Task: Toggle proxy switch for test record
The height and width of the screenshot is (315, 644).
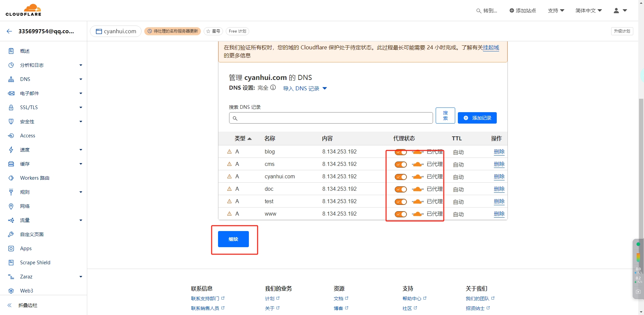Action: coord(400,202)
